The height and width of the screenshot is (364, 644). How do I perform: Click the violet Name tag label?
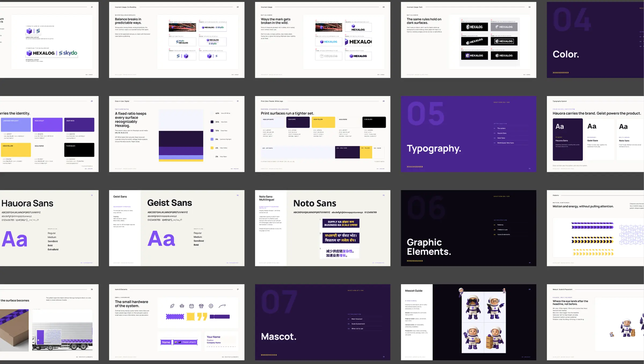click(x=166, y=342)
